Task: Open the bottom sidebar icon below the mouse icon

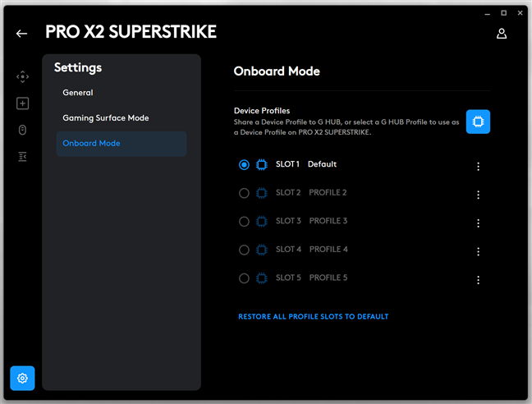Action: (22, 156)
